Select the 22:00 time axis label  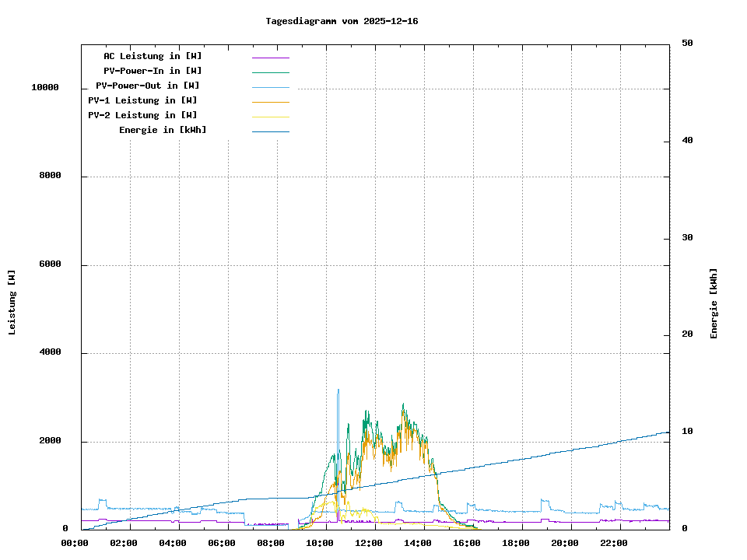pos(614,543)
